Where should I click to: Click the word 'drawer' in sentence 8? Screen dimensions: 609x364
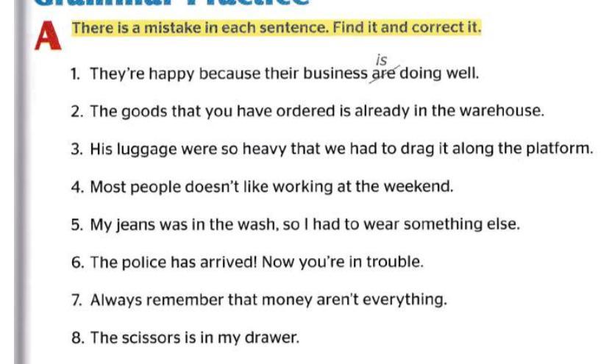click(x=276, y=338)
